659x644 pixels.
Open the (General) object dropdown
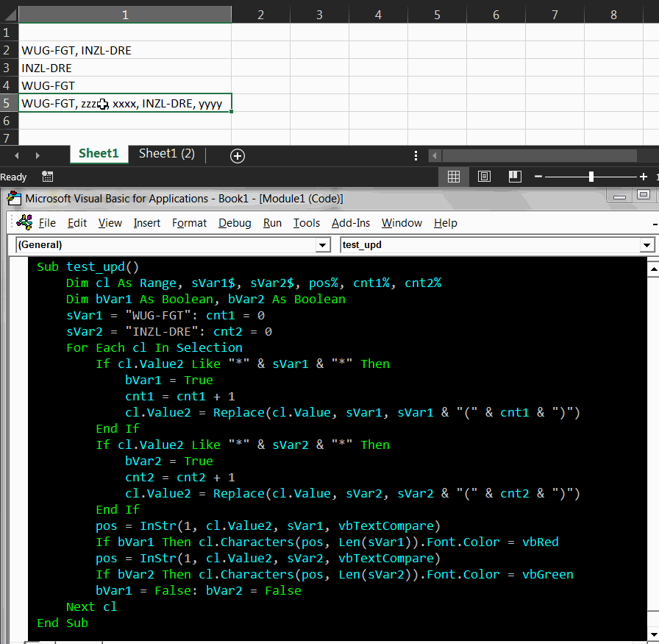click(x=321, y=245)
